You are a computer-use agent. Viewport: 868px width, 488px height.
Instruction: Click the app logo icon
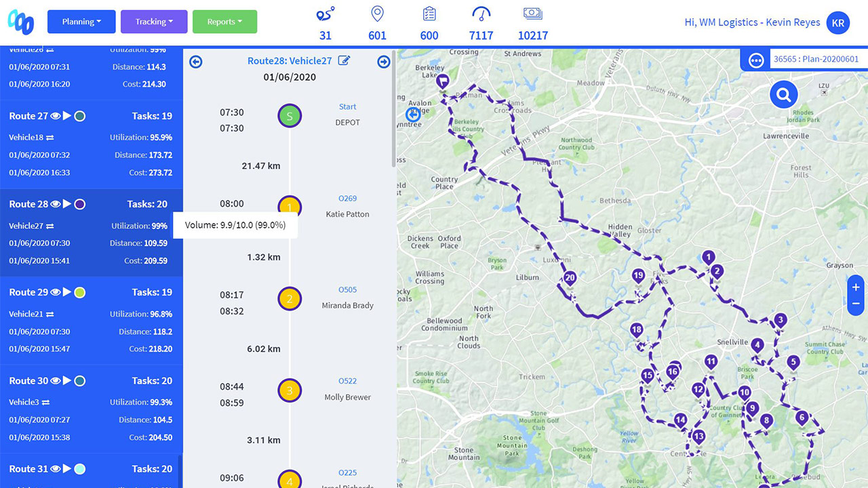click(x=21, y=22)
